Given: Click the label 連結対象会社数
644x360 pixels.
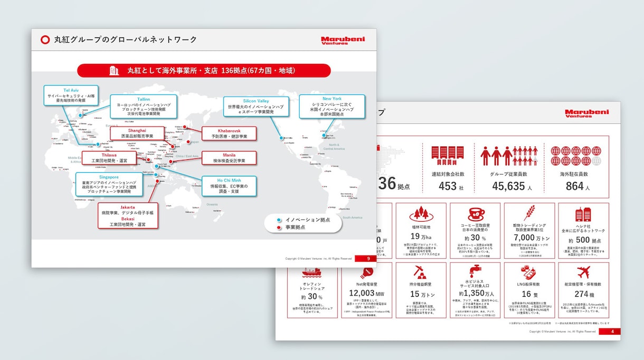Looking at the screenshot, I should (x=448, y=174).
